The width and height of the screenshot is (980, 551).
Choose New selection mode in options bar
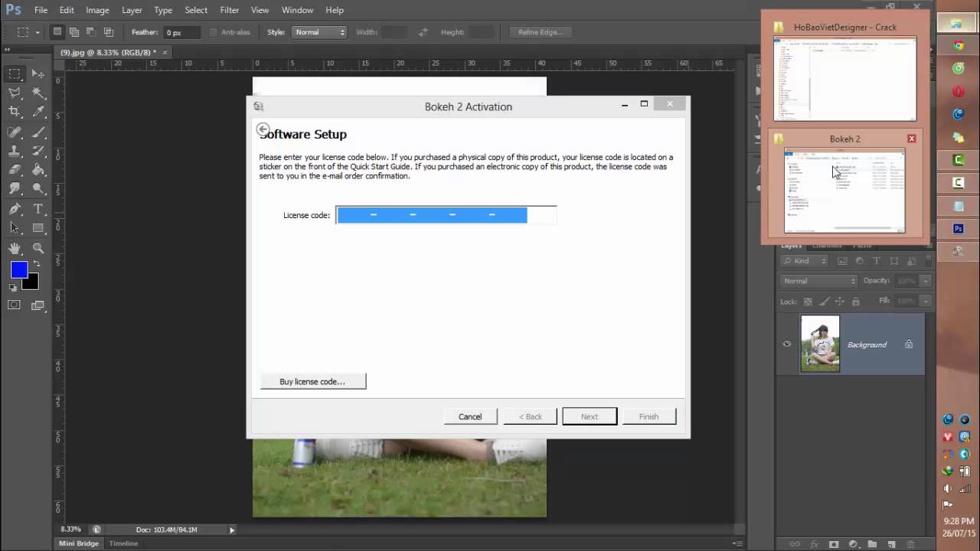click(57, 32)
